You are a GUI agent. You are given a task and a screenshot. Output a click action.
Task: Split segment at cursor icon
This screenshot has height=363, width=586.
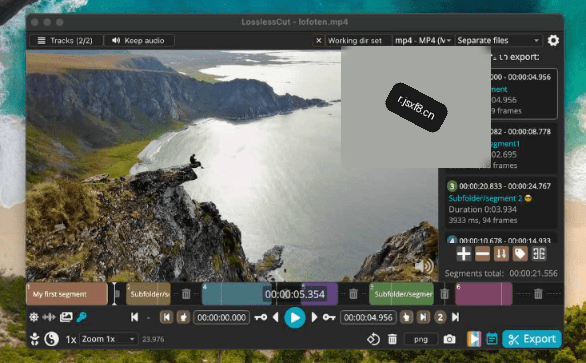coord(539,254)
